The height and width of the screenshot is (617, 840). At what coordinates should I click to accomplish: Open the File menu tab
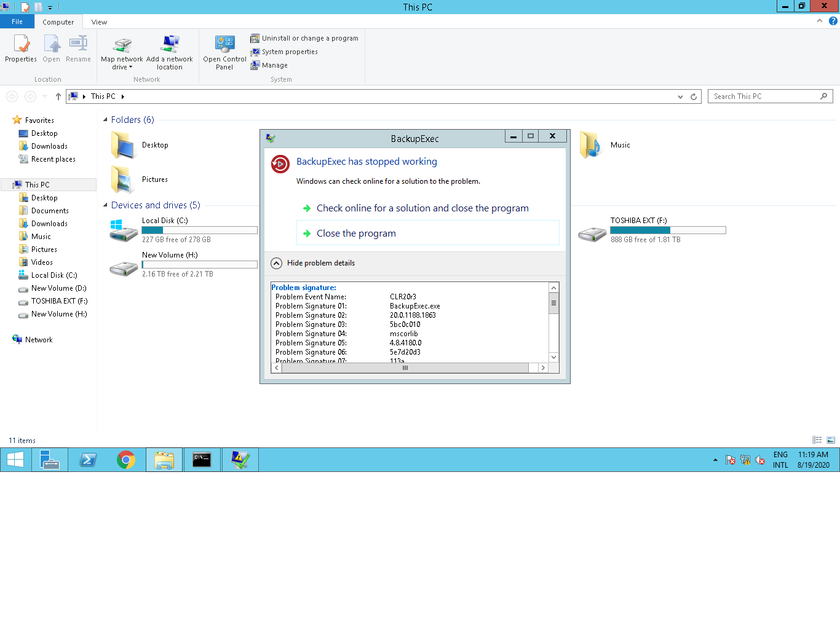click(17, 22)
